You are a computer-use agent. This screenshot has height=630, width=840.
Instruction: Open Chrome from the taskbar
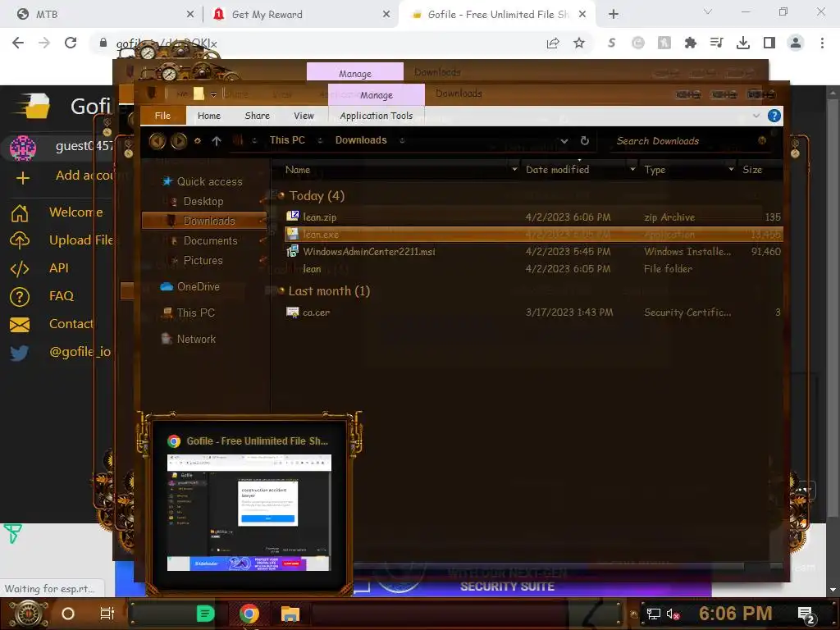(249, 614)
